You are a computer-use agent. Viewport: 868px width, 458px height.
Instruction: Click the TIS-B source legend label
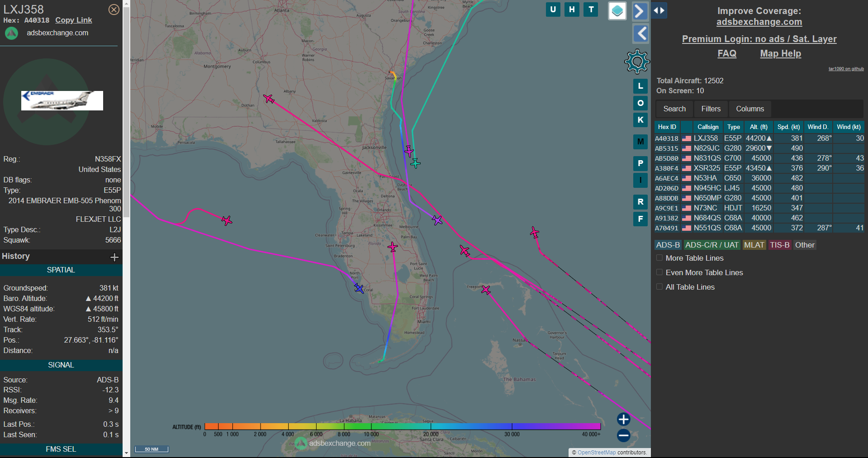(779, 245)
